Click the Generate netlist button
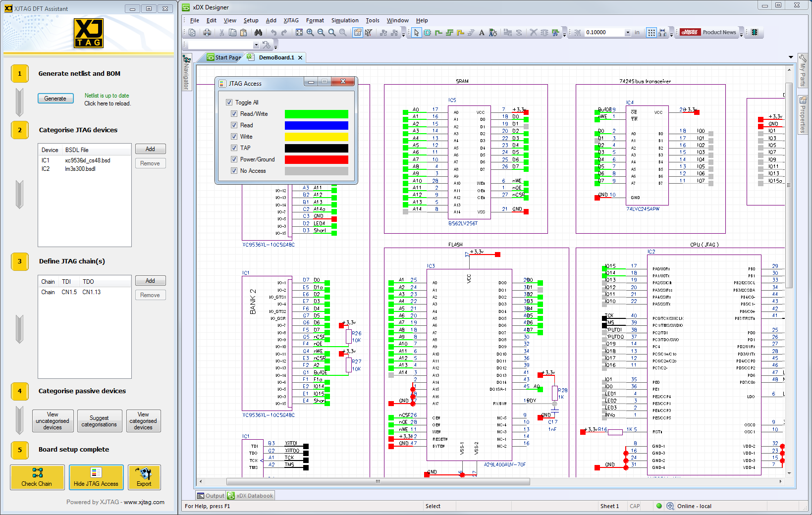Viewport: 812px width, 515px height. click(55, 99)
